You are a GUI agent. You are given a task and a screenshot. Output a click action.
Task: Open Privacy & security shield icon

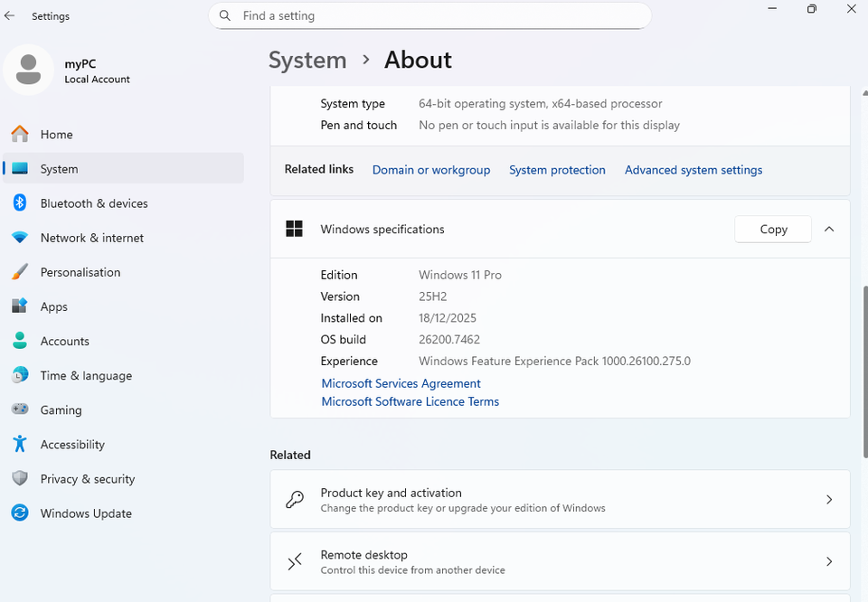(x=20, y=478)
